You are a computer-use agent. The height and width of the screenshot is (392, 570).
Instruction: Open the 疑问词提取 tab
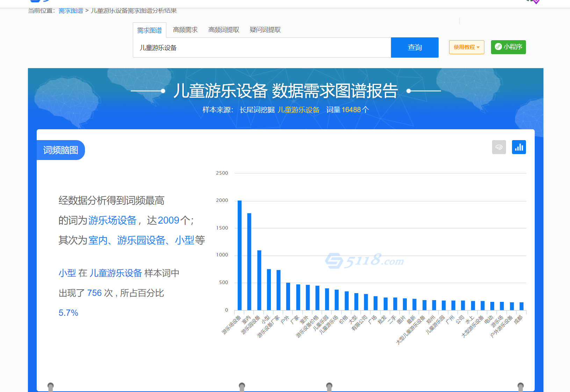(265, 30)
